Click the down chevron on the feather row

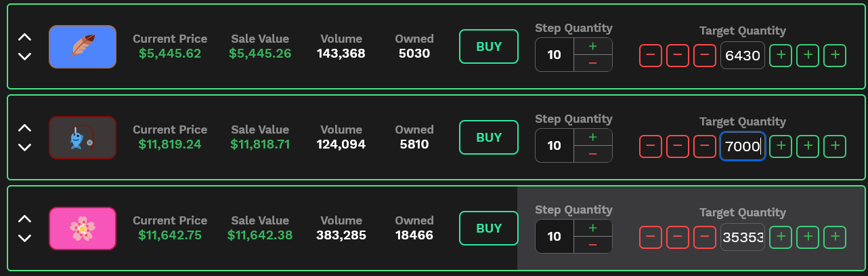[24, 56]
